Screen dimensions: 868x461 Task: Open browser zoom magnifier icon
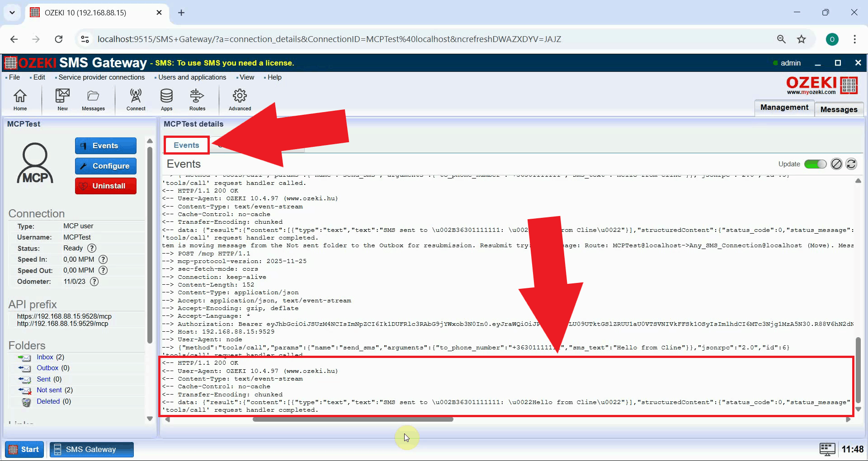coord(781,39)
